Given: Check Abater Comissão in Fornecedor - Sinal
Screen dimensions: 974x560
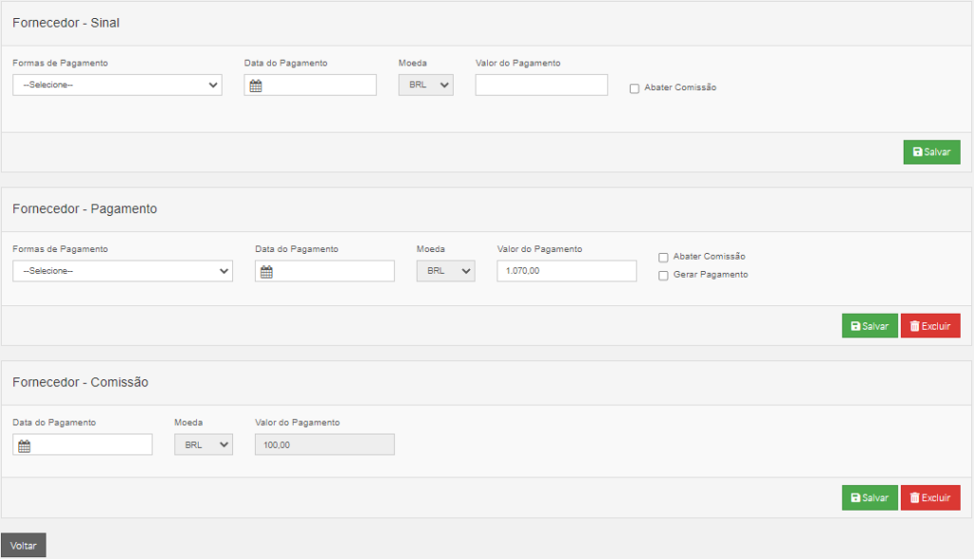Looking at the screenshot, I should click(x=634, y=88).
